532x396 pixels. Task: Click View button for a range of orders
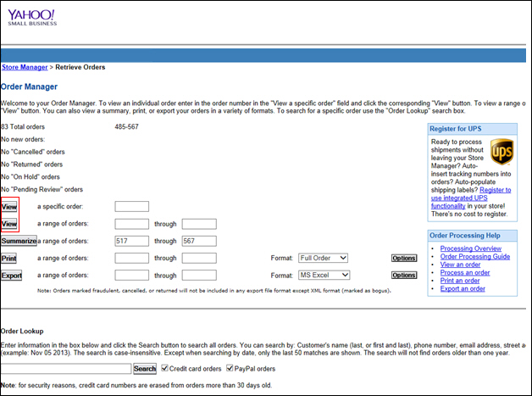(9, 224)
